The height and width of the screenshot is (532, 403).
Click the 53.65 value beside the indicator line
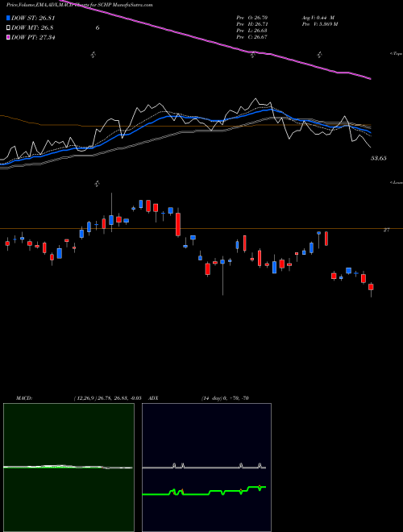[379, 158]
